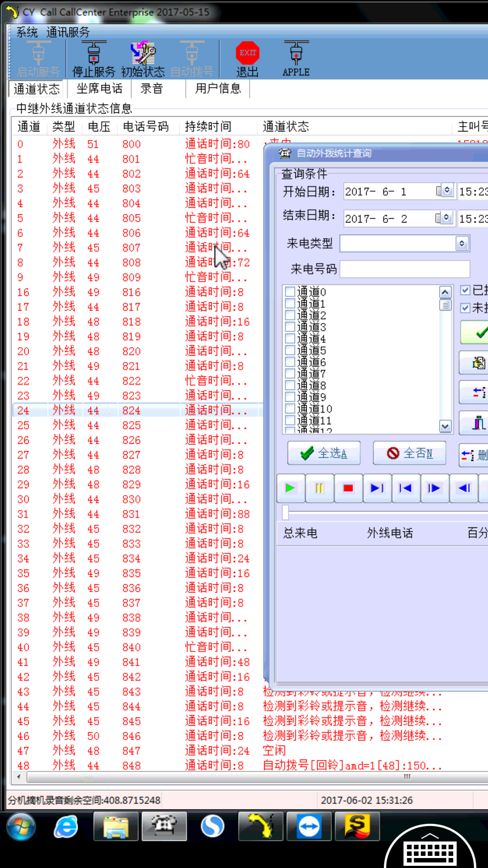
Task: Show the on-screen keyboard button
Action: (x=430, y=848)
